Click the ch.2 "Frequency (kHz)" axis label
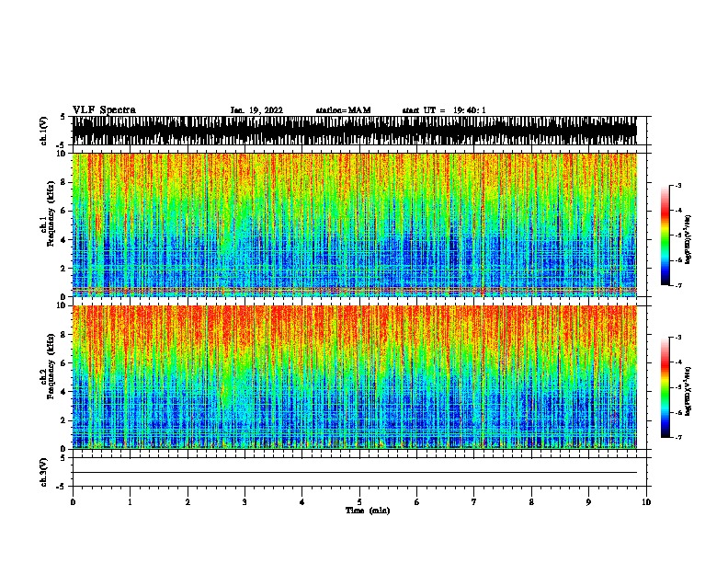728x563 pixels. 51,366
